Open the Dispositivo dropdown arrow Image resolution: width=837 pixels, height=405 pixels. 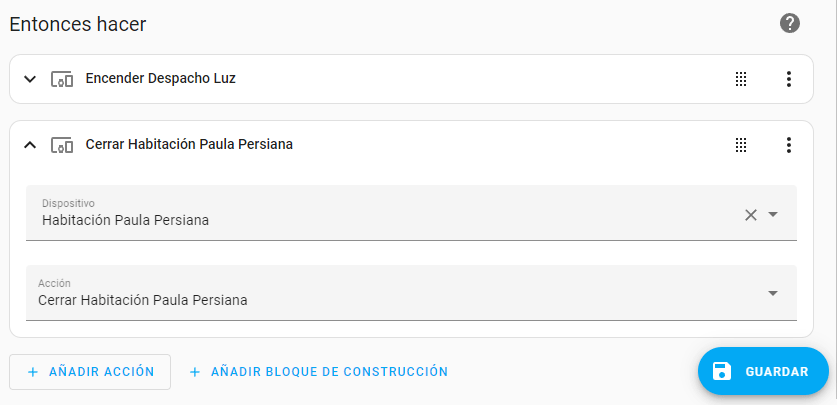773,214
